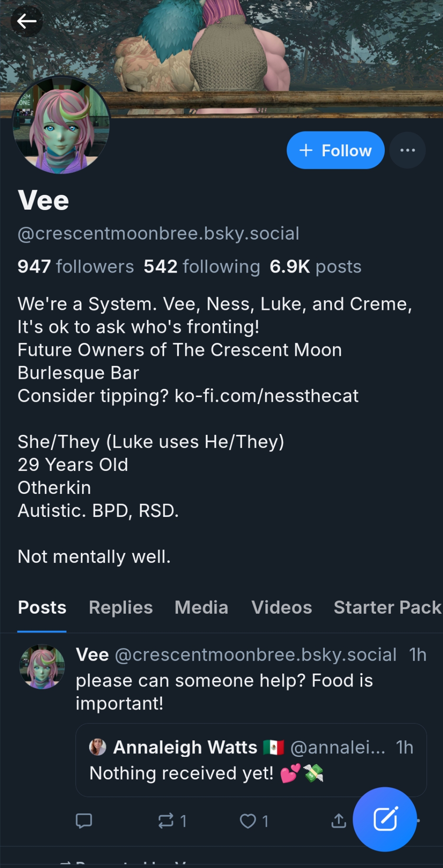Click the reply comment icon on Vee's post
This screenshot has width=443, height=868.
(x=84, y=821)
